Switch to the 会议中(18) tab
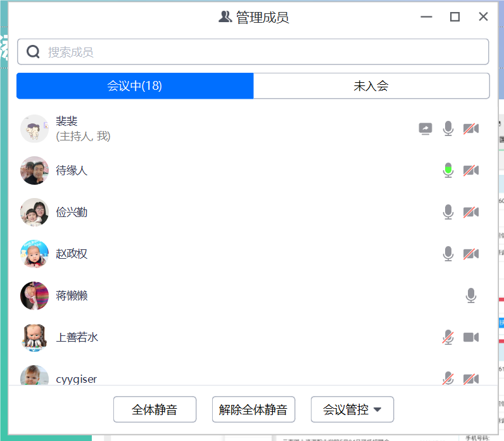 pyautogui.click(x=135, y=86)
